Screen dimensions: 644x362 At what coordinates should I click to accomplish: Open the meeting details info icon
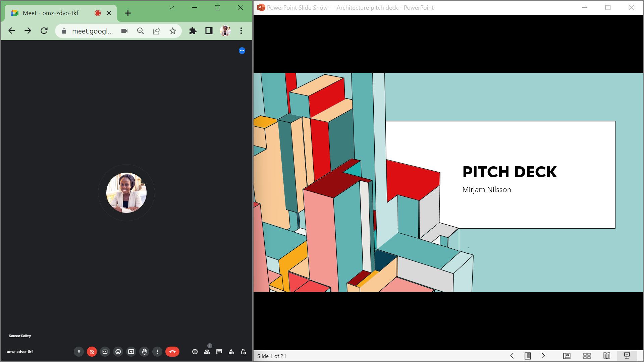(x=195, y=352)
